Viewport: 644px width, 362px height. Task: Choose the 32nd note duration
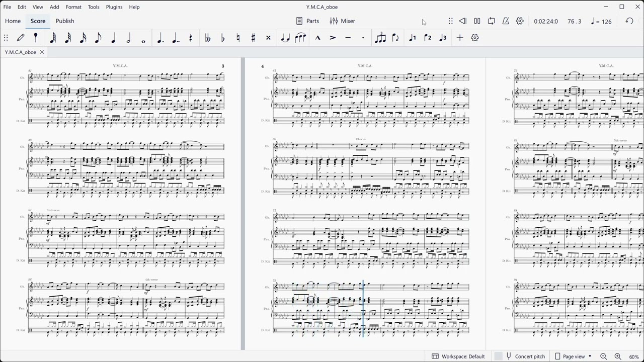tap(68, 38)
